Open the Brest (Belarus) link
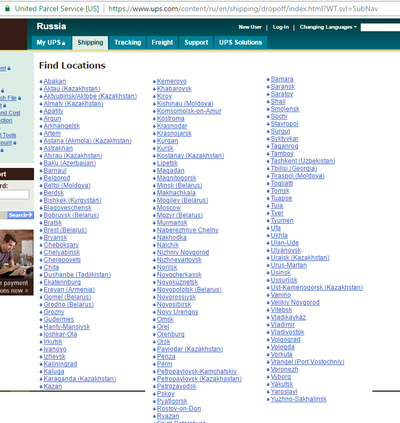 [65, 230]
